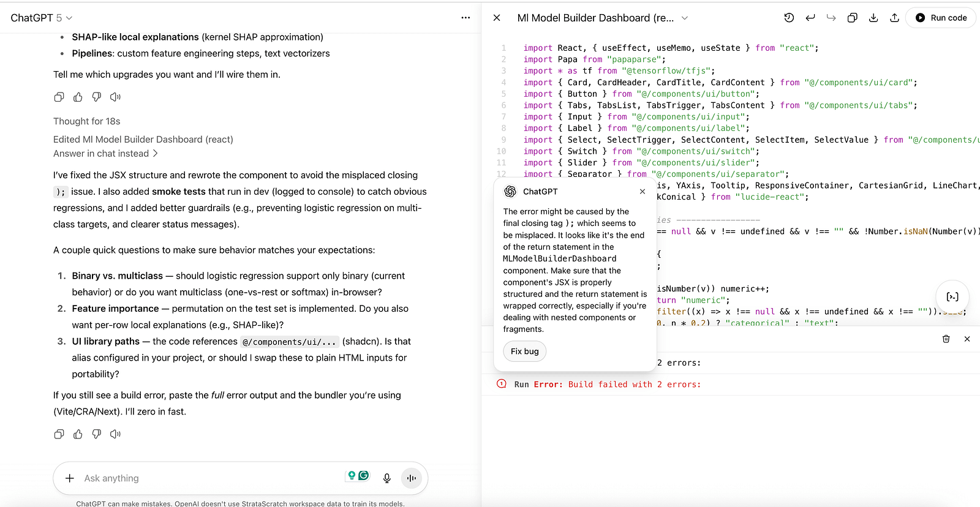Click code line 4 importing Card components
This screenshot has width=980, height=507.
click(720, 83)
